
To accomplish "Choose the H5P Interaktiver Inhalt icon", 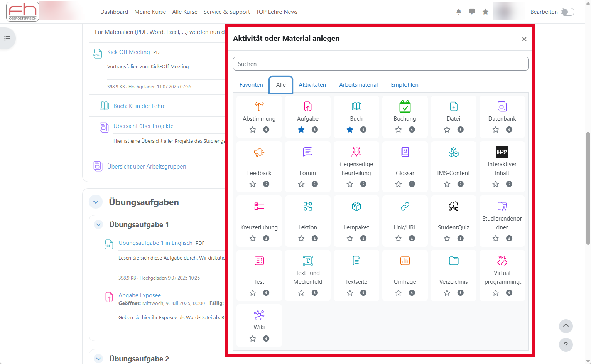I will click(502, 152).
